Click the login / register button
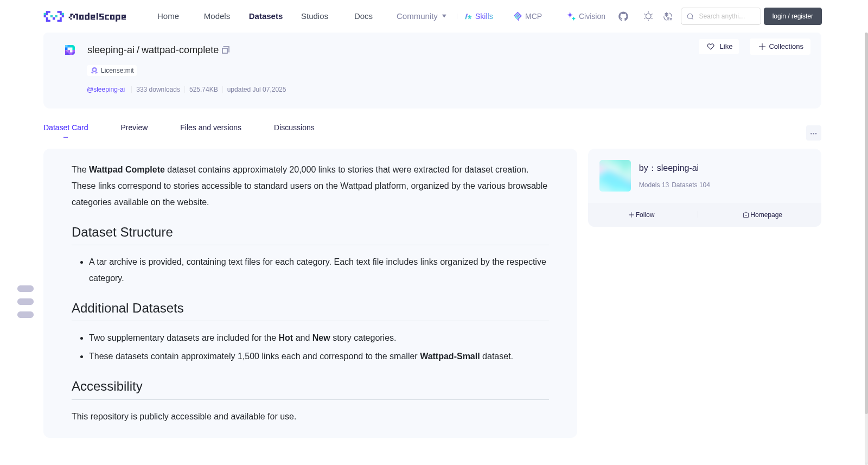 point(793,16)
